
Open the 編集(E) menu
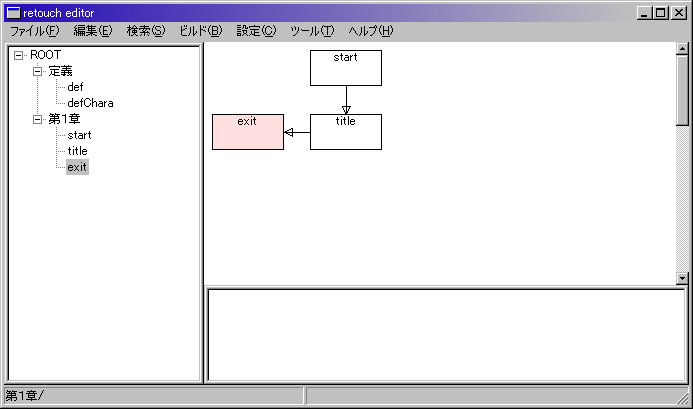click(93, 31)
